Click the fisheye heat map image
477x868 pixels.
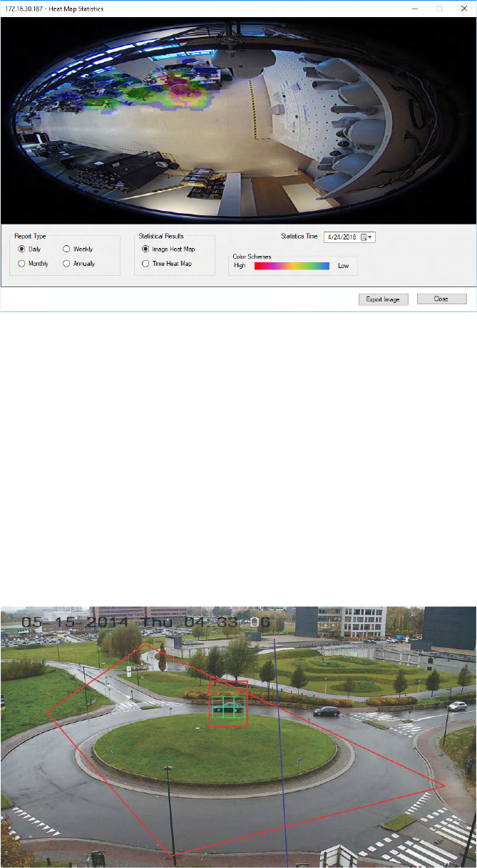point(238,120)
